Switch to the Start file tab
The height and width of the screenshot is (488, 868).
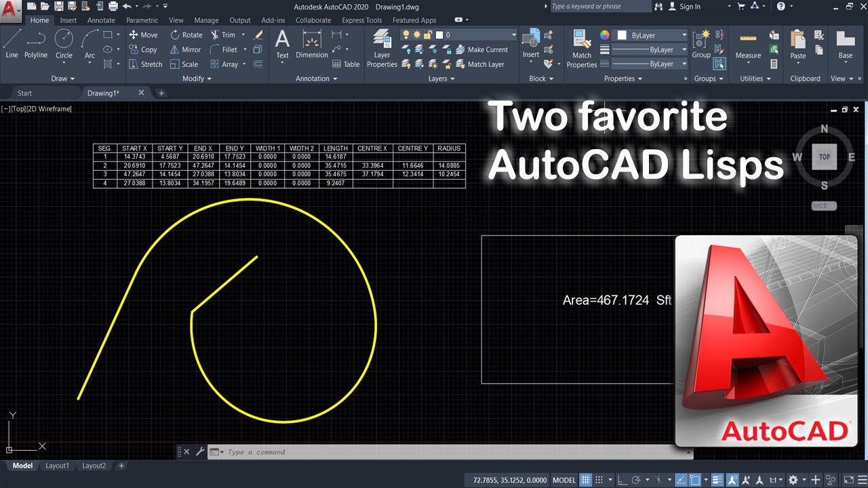pos(24,93)
